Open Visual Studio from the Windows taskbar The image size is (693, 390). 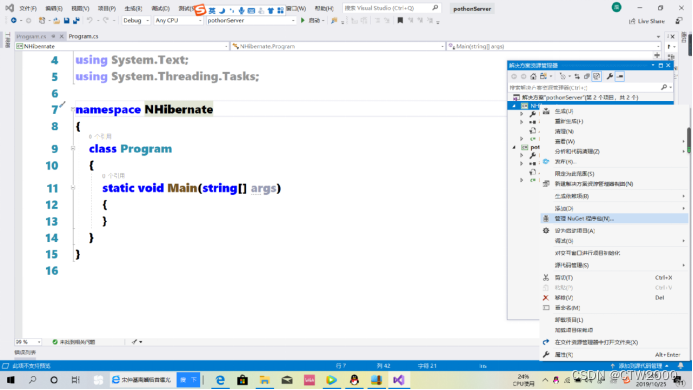click(398, 380)
